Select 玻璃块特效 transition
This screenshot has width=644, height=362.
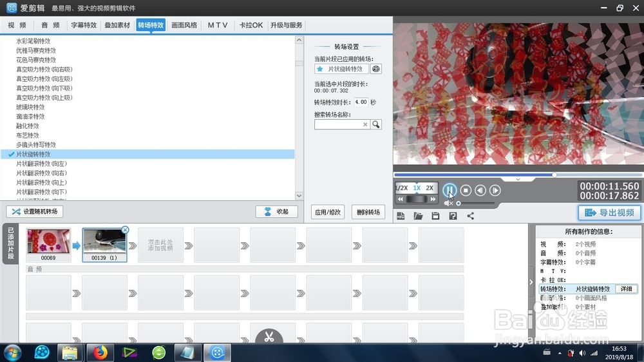pyautogui.click(x=30, y=107)
